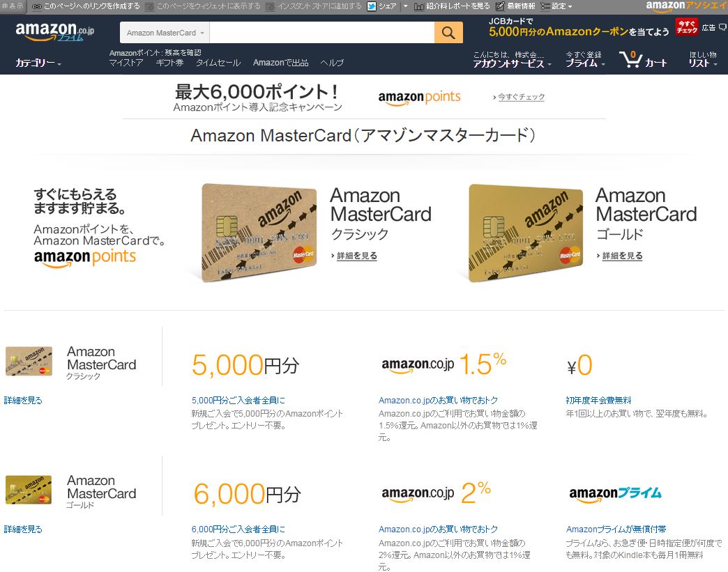Open the 初年度年会費無料 link
This screenshot has width=728, height=572.
click(598, 401)
